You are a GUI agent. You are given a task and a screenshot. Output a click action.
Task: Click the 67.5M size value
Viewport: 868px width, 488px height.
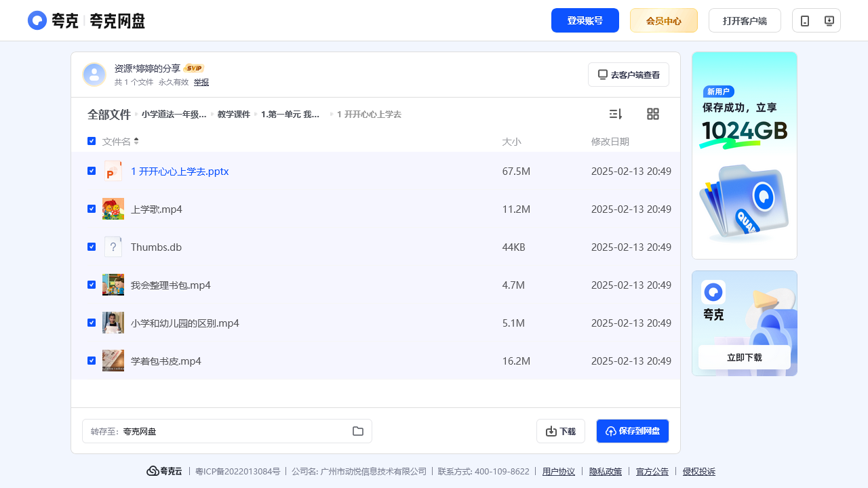pos(516,171)
